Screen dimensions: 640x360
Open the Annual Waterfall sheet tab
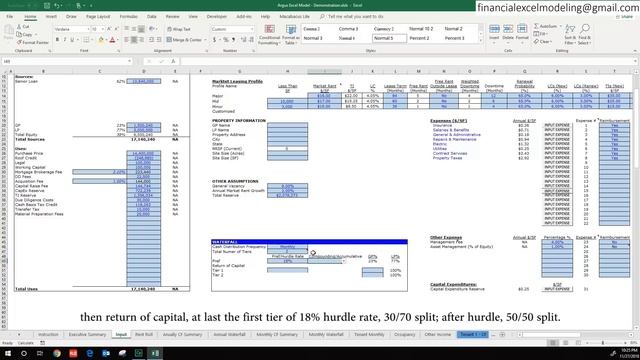[x=229, y=335]
